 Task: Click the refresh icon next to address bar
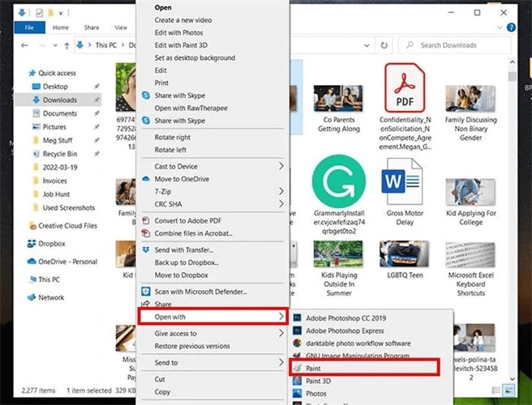pos(384,45)
